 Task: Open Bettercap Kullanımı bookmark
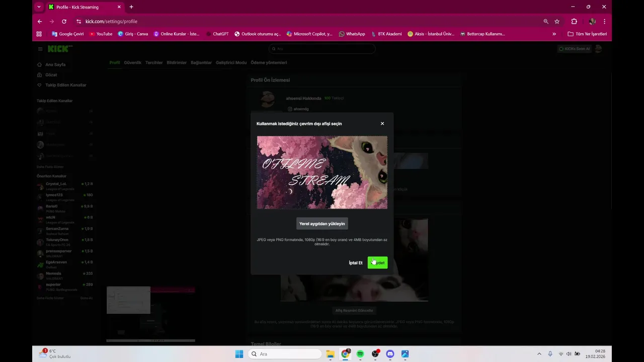482,34
